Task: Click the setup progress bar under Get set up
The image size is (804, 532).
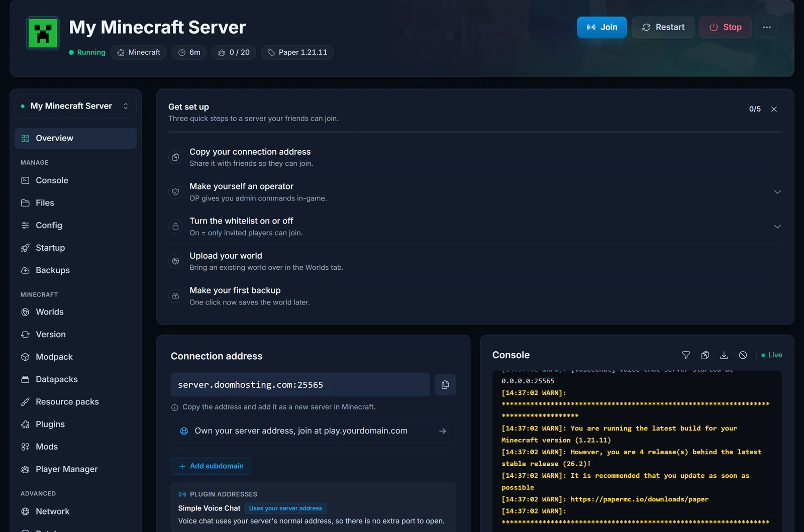Action: pyautogui.click(x=475, y=132)
